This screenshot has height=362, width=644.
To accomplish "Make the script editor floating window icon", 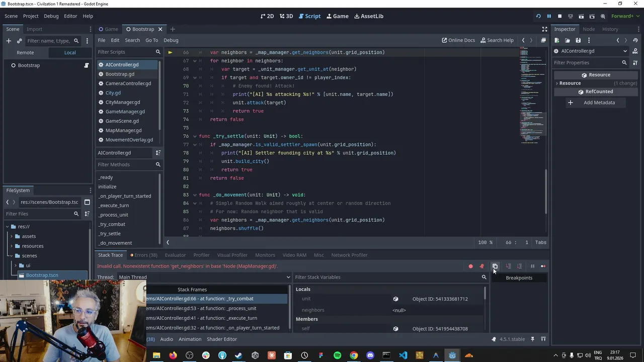I will tap(543, 40).
